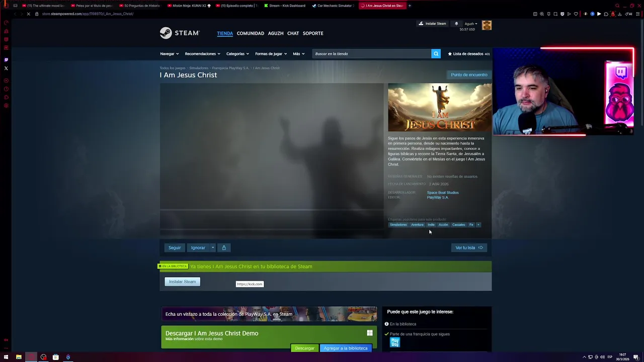Viewport: 644px width, 362px height.
Task: Expand the Recomendaciones dropdown
Action: point(202,54)
